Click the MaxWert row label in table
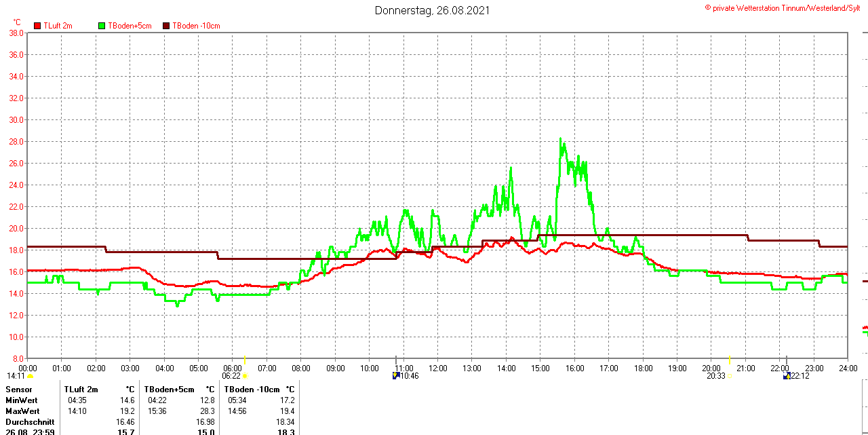 click(x=22, y=411)
